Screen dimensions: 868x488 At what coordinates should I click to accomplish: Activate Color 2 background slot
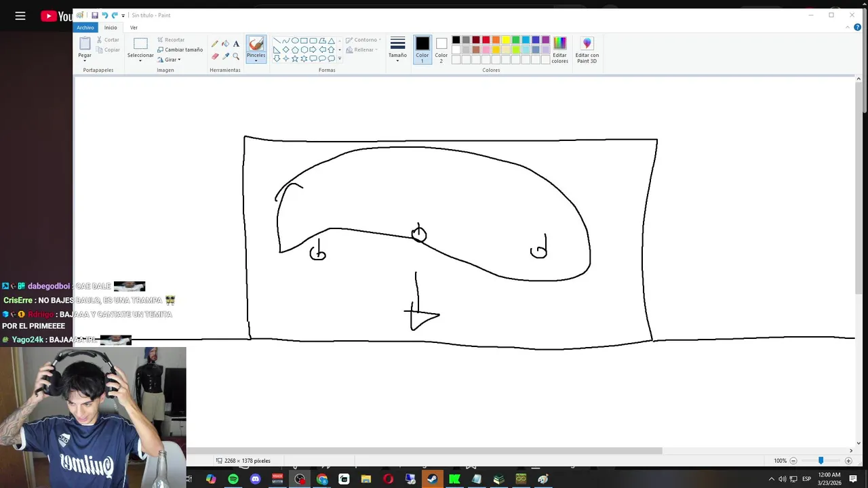coord(441,49)
